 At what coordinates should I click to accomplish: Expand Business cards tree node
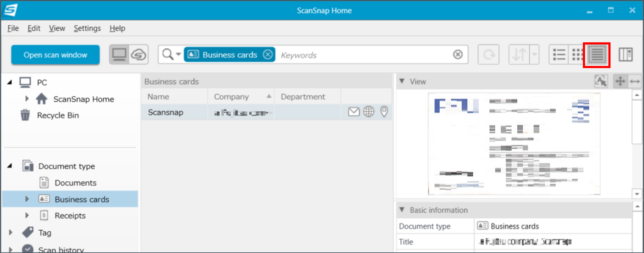pyautogui.click(x=27, y=199)
